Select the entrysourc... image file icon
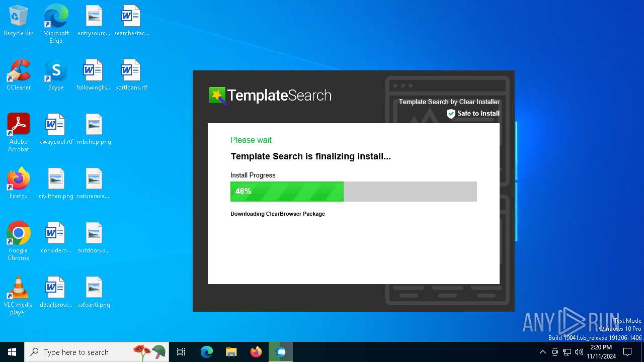 94,21
